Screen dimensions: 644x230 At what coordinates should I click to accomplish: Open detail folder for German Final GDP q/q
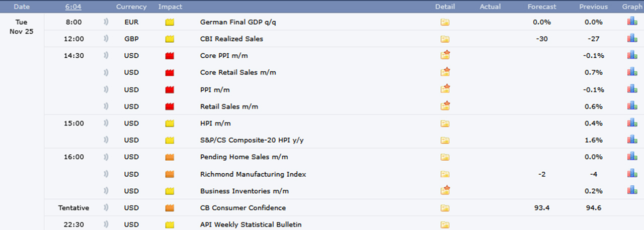pos(445,22)
